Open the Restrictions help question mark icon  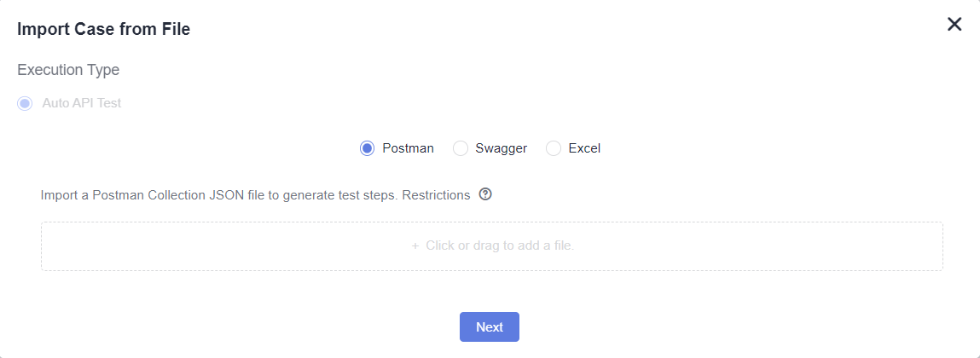[x=485, y=194]
